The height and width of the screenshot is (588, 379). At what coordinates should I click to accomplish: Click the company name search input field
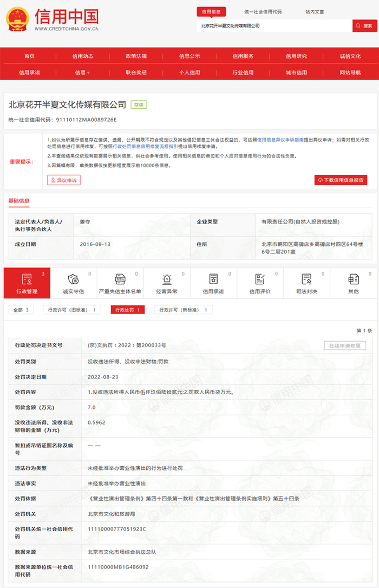click(275, 26)
